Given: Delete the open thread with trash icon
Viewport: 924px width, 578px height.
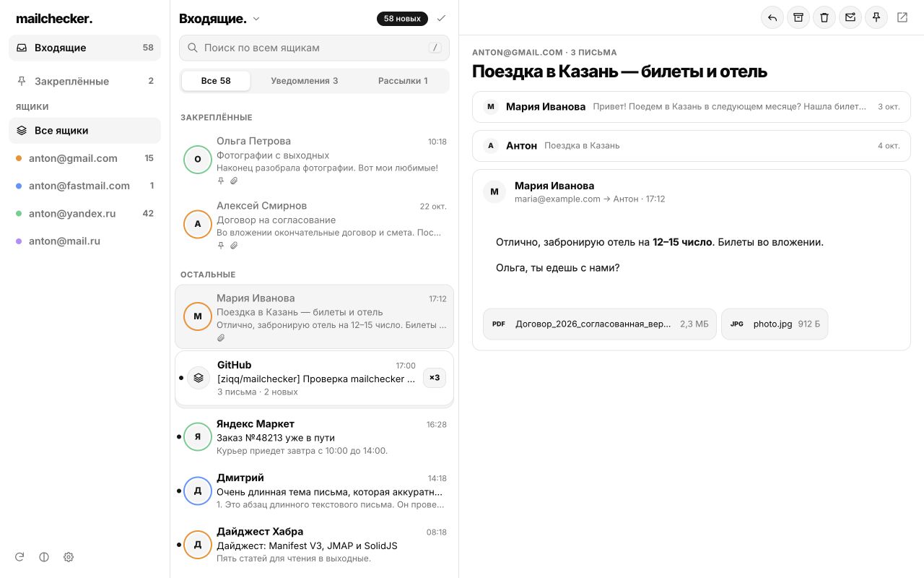Looking at the screenshot, I should tap(824, 18).
